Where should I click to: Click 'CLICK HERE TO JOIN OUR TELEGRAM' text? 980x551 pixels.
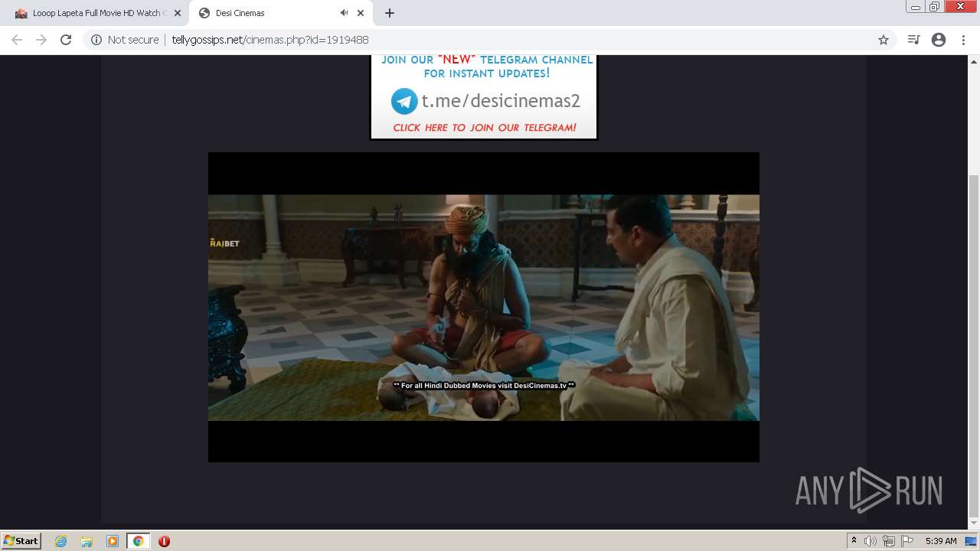tap(485, 128)
